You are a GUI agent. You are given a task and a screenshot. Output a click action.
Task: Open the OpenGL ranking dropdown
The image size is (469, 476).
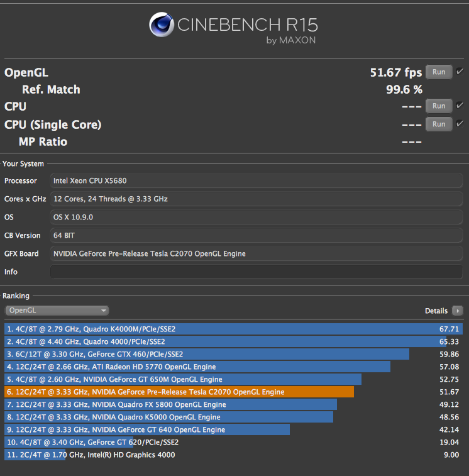click(57, 310)
